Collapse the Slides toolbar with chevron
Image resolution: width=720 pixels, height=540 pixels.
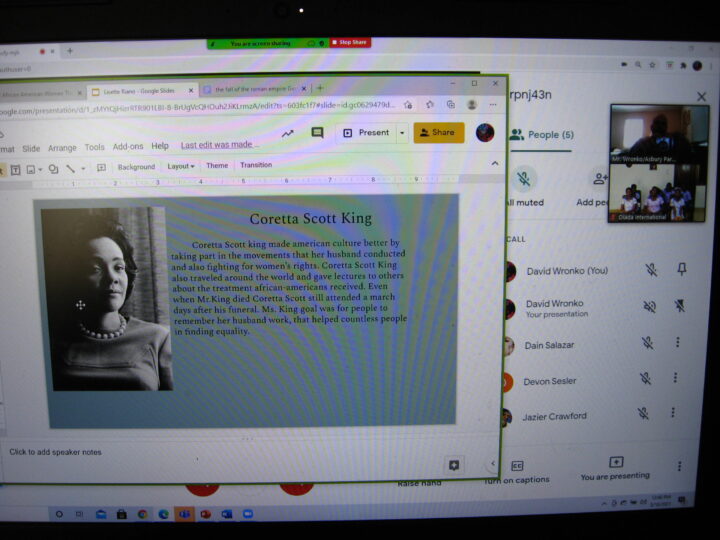tap(494, 164)
